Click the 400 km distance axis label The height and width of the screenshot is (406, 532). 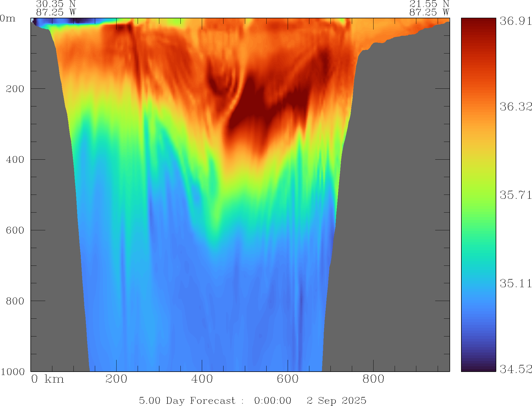coord(202,379)
